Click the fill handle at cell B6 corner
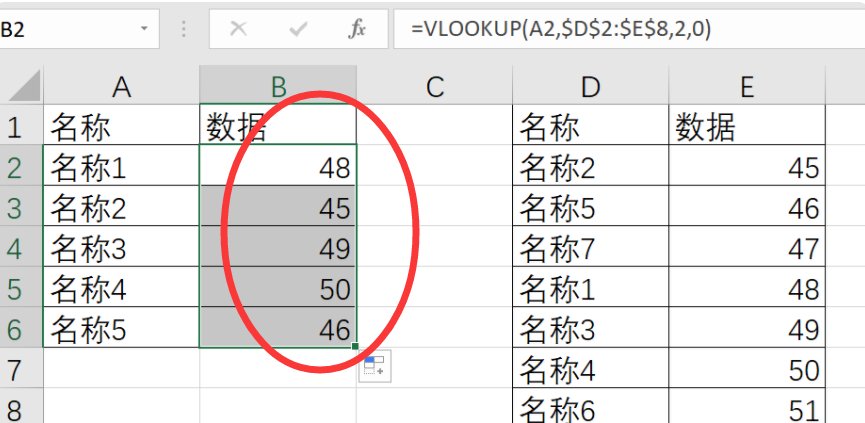This screenshot has width=865, height=423. [355, 347]
